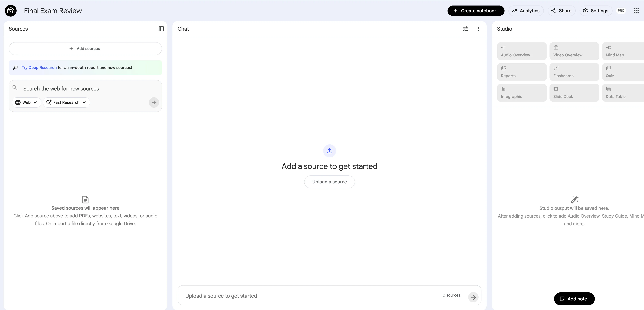Click the upload arrow icon in Chat
This screenshot has width=644, height=310.
point(329,151)
